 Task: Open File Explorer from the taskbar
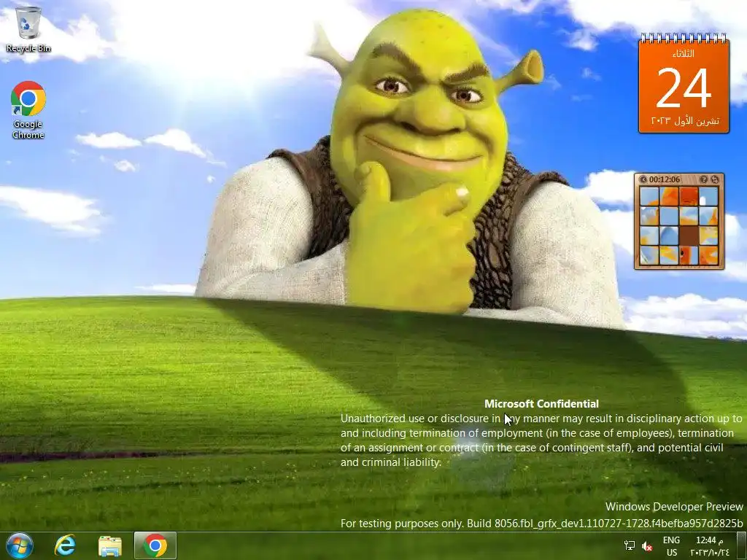coord(110,545)
